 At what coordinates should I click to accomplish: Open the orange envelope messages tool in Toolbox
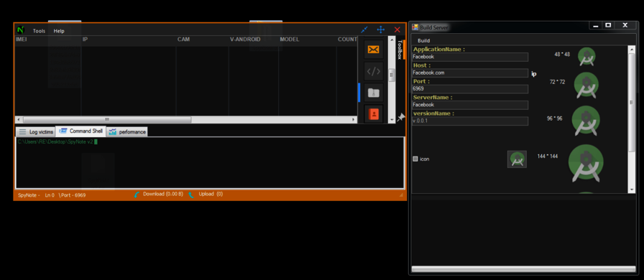[373, 50]
